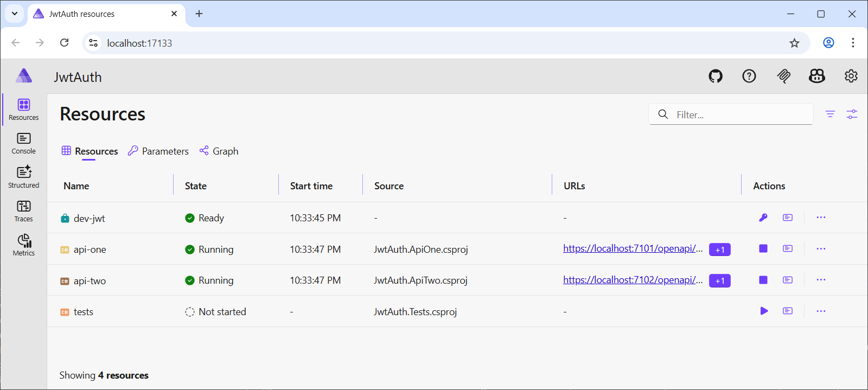Click the Aspire logo in header
The image size is (868, 390).
tap(24, 76)
